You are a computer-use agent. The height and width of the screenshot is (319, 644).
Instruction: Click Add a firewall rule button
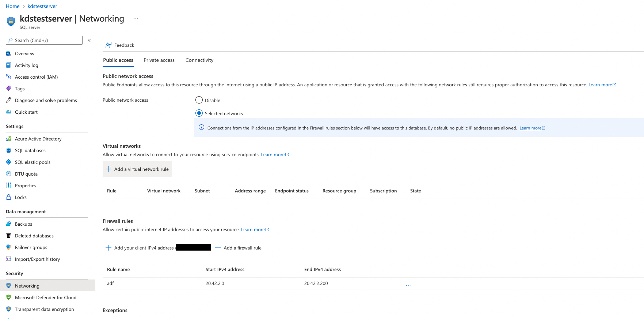coord(238,248)
